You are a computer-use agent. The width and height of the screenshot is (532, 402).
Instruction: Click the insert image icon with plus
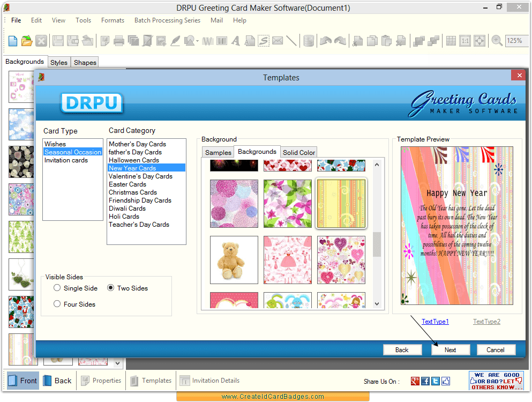click(x=161, y=41)
